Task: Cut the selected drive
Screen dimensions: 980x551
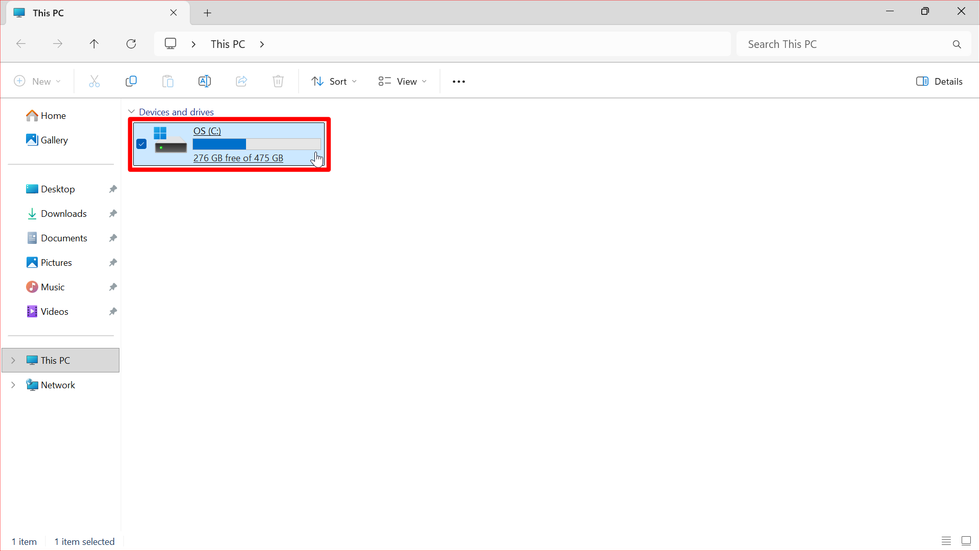Action: coord(94,81)
